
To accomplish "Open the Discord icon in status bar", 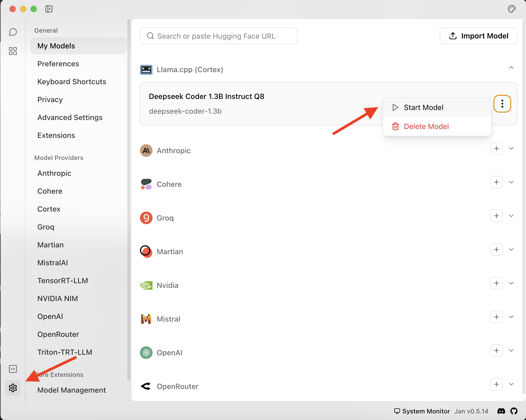I will 501,411.
